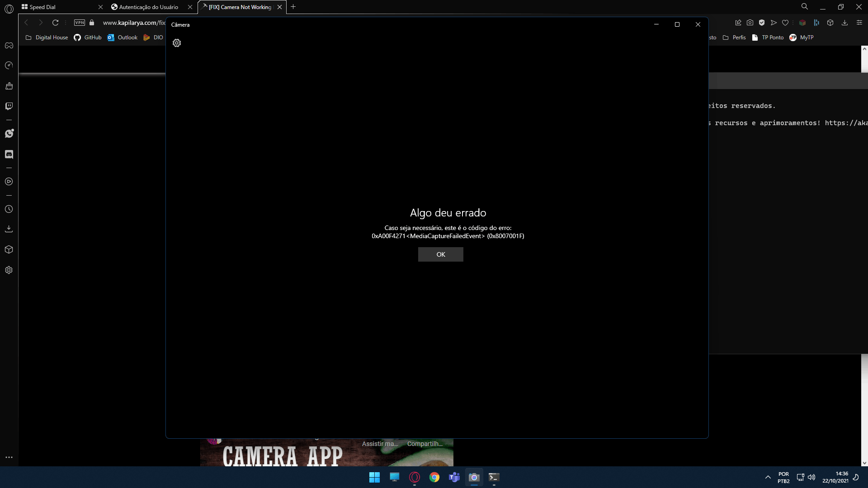868x488 pixels.
Task: Open tab search magnifier icon
Action: point(805,7)
